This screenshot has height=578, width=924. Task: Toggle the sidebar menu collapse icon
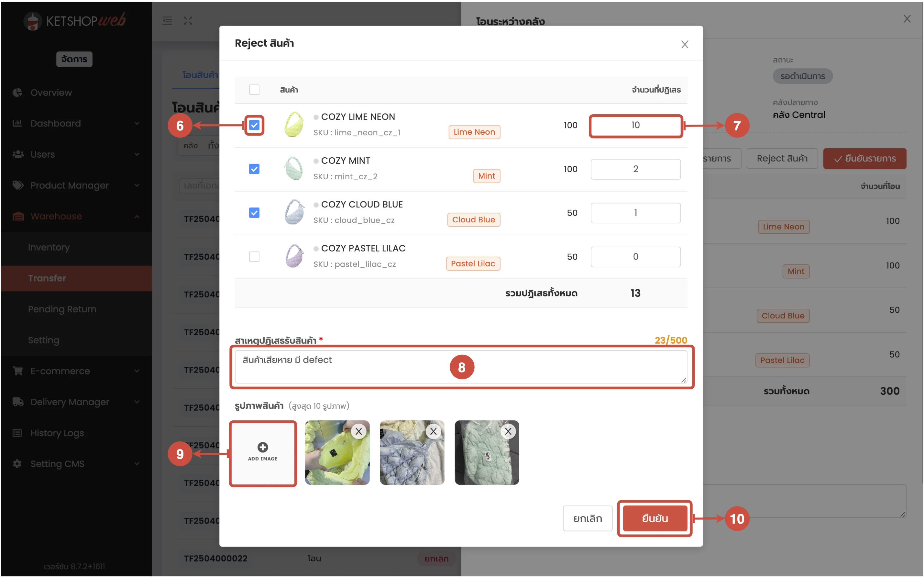(167, 21)
